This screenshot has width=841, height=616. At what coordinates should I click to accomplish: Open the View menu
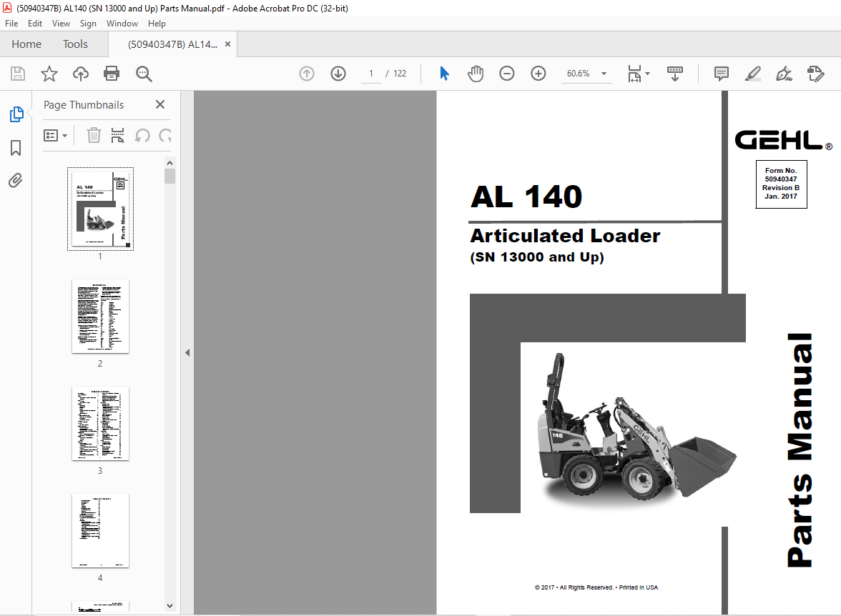tap(61, 24)
